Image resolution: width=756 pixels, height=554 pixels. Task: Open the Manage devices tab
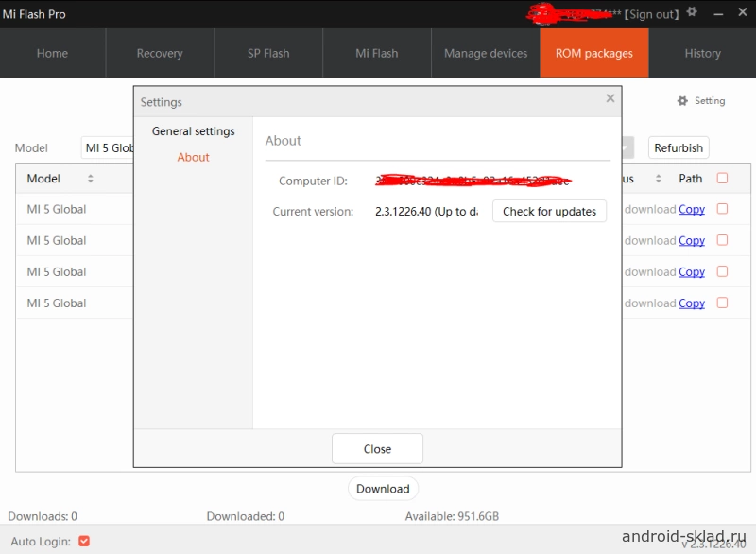(486, 54)
